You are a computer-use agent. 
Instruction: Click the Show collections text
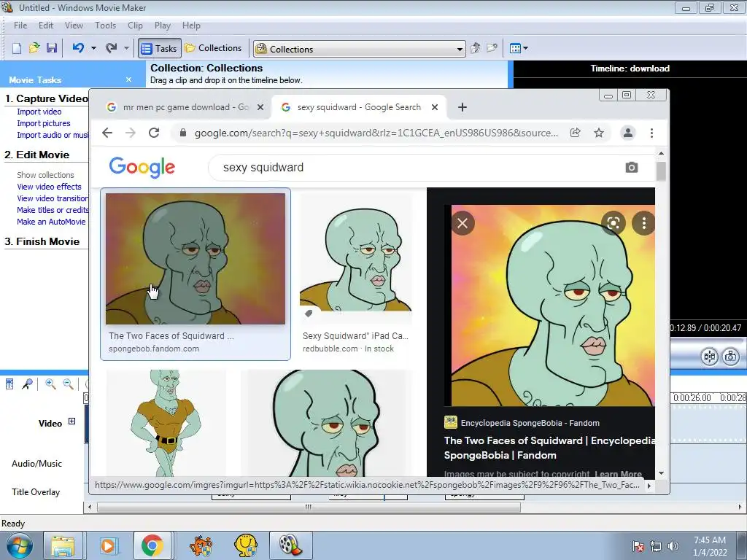(45, 175)
